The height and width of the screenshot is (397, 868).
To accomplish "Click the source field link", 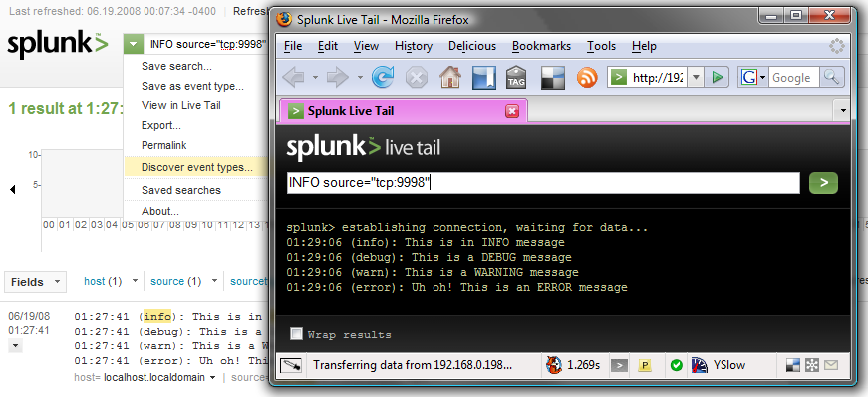I will pyautogui.click(x=167, y=281).
